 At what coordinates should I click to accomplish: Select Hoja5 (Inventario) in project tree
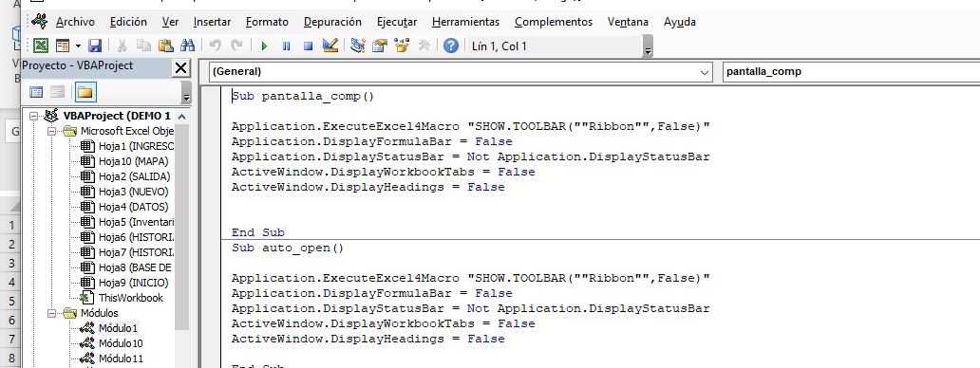click(x=136, y=222)
